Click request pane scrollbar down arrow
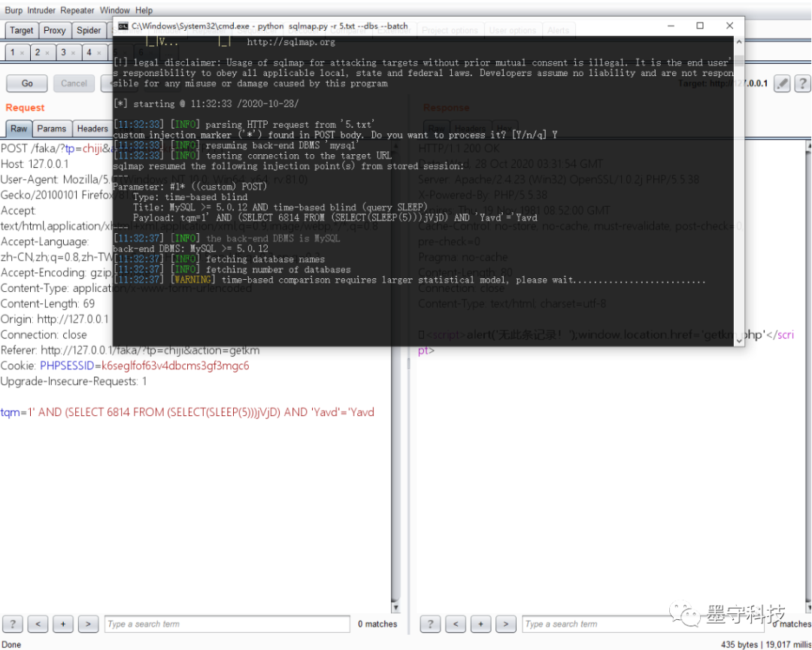Image resolution: width=812 pixels, height=650 pixels. [x=395, y=607]
